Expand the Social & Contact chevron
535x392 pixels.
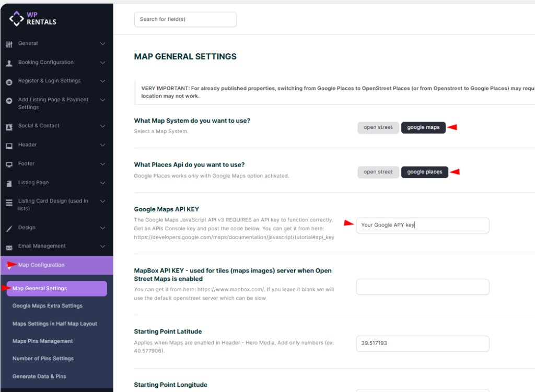click(103, 126)
